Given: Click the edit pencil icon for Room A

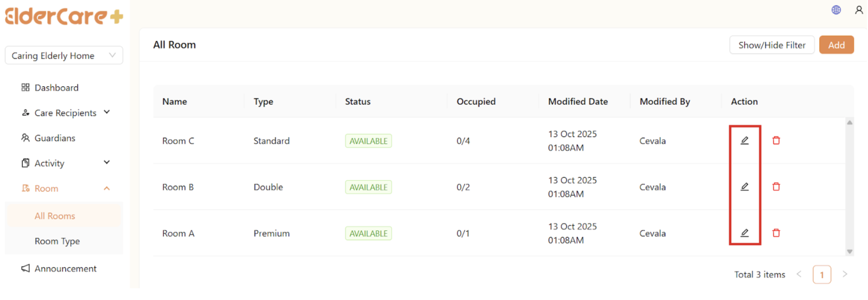Looking at the screenshot, I should 744,233.
